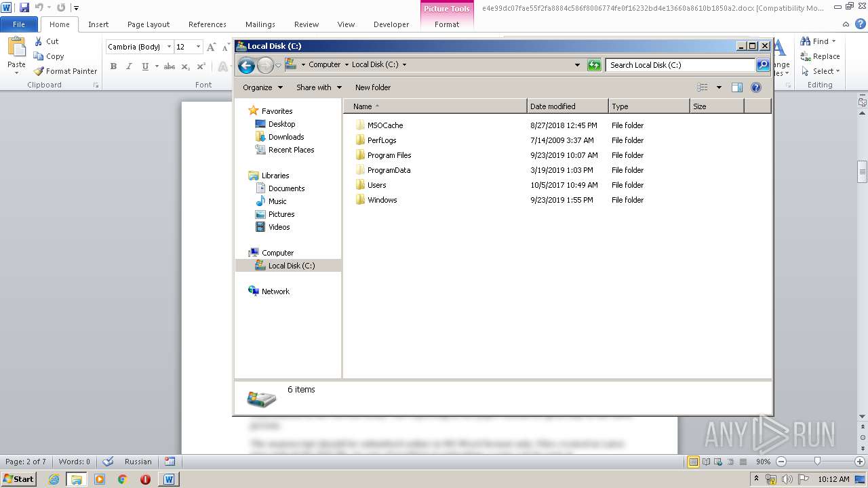The image size is (868, 488).
Task: Click Desktop under Favorites
Action: click(x=281, y=124)
